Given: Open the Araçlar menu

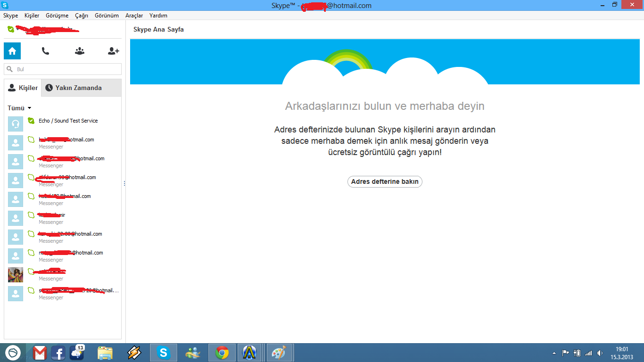Looking at the screenshot, I should click(134, 16).
